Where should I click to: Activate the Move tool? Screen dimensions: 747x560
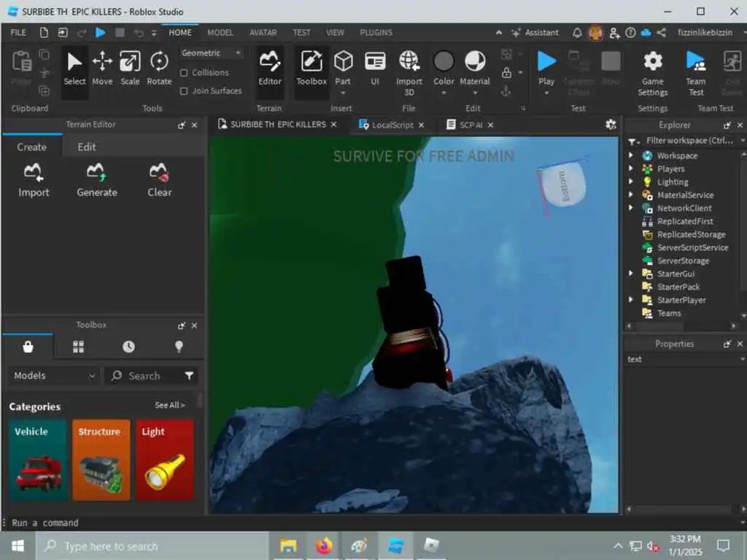coord(102,69)
